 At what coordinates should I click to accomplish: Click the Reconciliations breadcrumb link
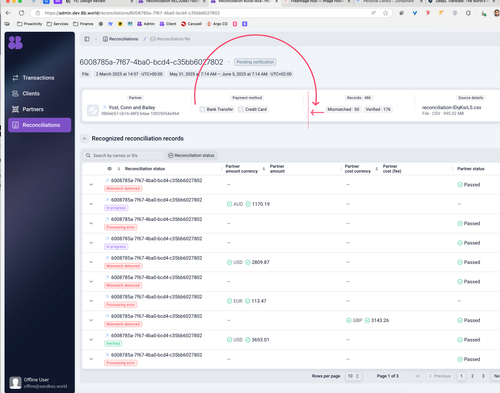(x=120, y=39)
